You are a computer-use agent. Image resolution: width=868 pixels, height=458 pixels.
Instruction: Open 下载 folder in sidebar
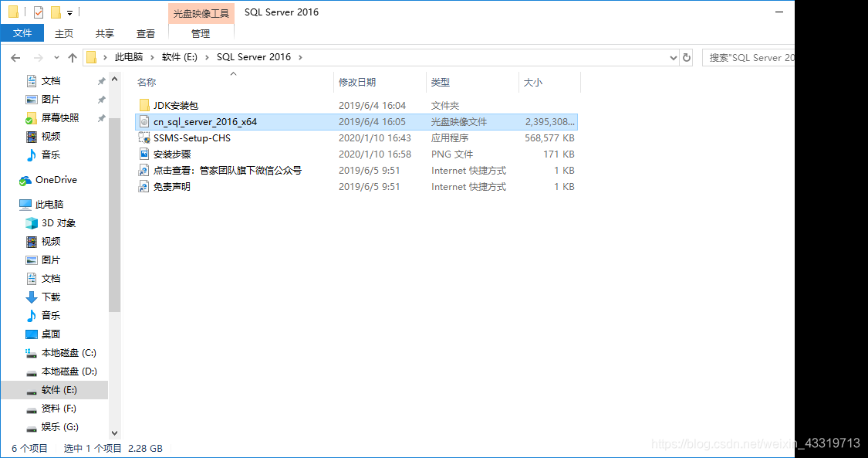[x=50, y=297]
